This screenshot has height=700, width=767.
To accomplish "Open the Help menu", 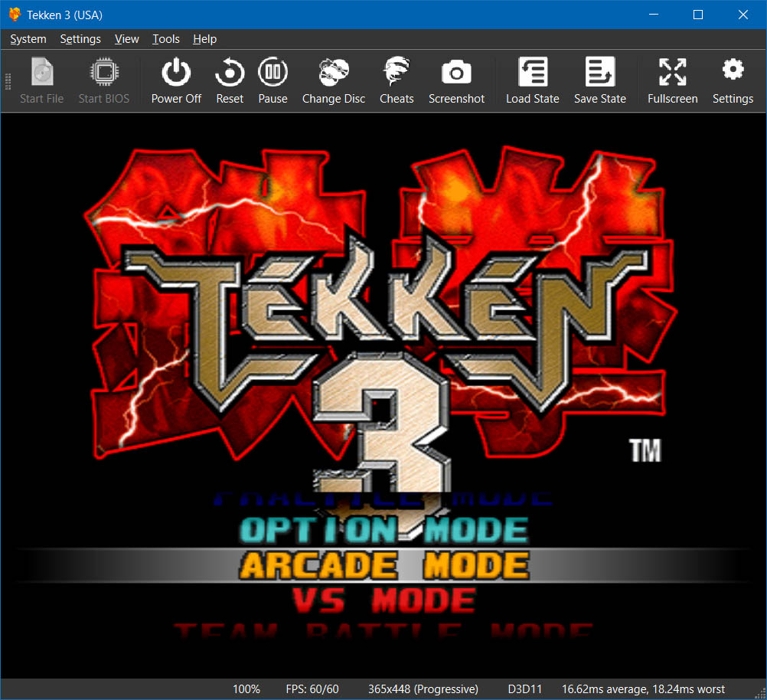I will 204,39.
